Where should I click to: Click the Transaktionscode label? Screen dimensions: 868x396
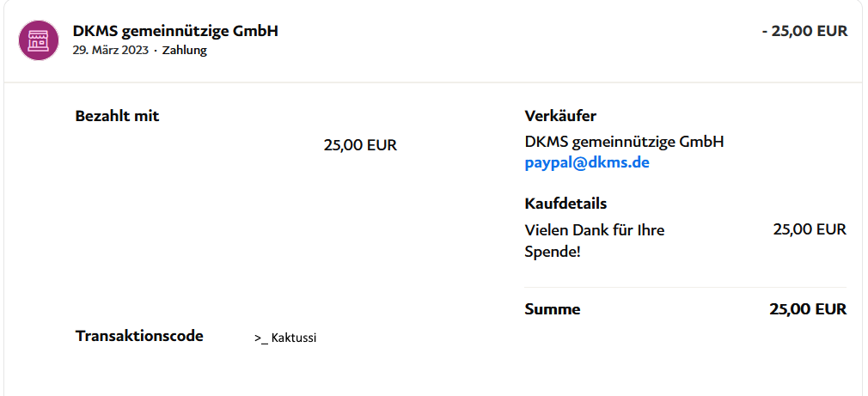(x=139, y=335)
